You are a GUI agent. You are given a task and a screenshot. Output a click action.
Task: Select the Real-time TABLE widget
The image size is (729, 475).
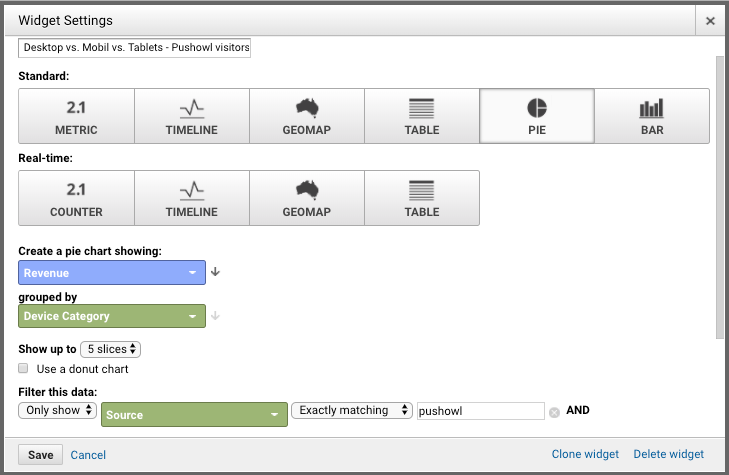click(422, 198)
